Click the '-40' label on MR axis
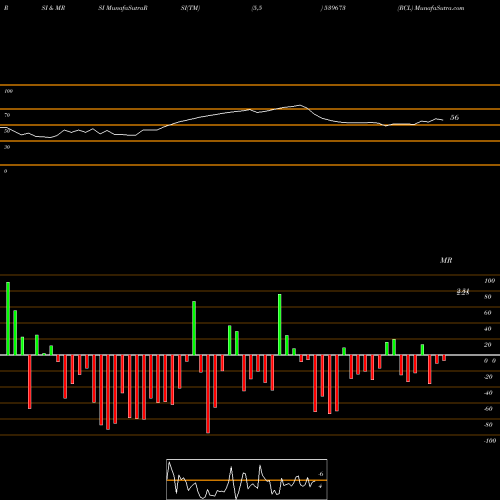 tap(488, 393)
